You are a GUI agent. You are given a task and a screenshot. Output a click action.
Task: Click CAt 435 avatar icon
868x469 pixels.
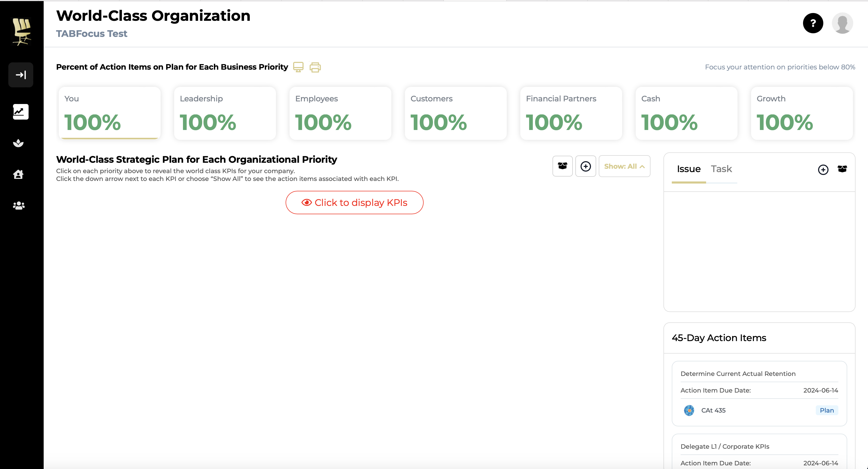(689, 410)
